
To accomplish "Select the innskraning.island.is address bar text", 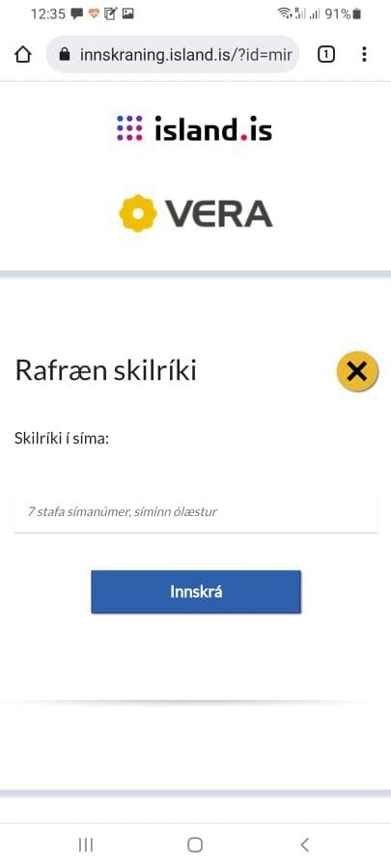I will [x=185, y=54].
